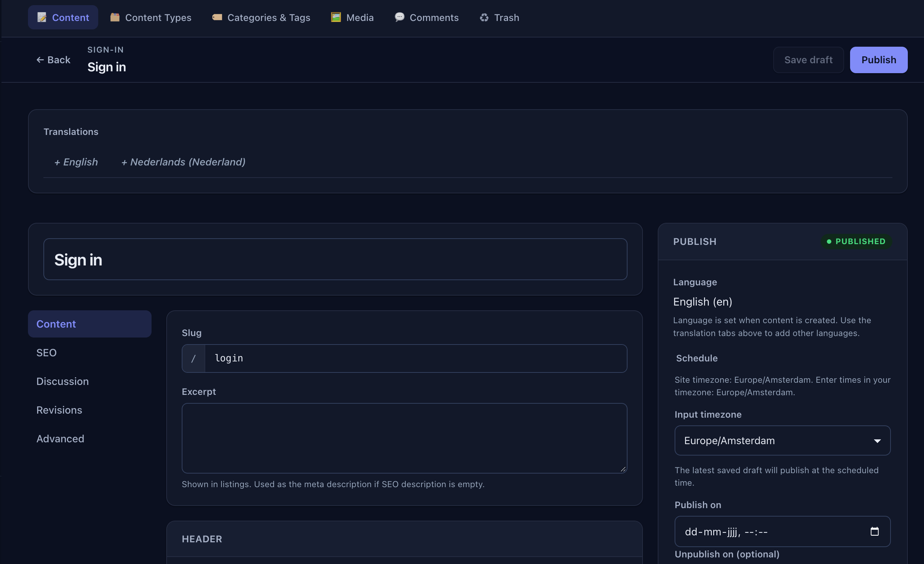Open the calendar picker in Publish on
Image resolution: width=924 pixels, height=564 pixels.
pyautogui.click(x=874, y=531)
